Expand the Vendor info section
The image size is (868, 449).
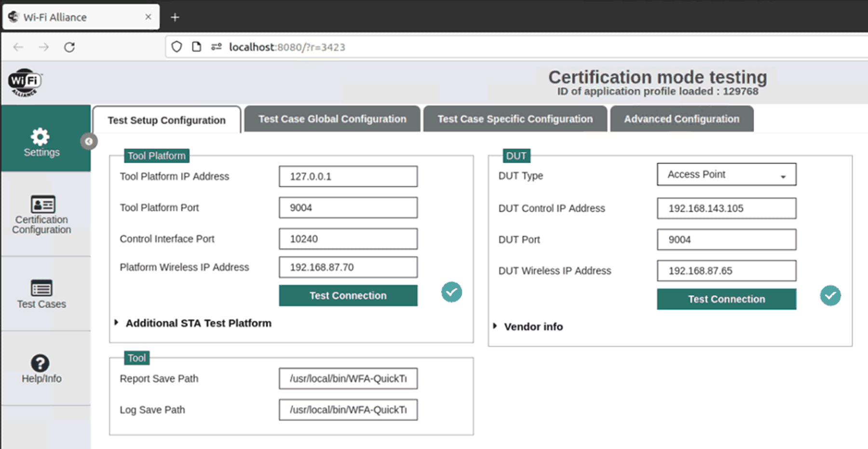(x=495, y=326)
